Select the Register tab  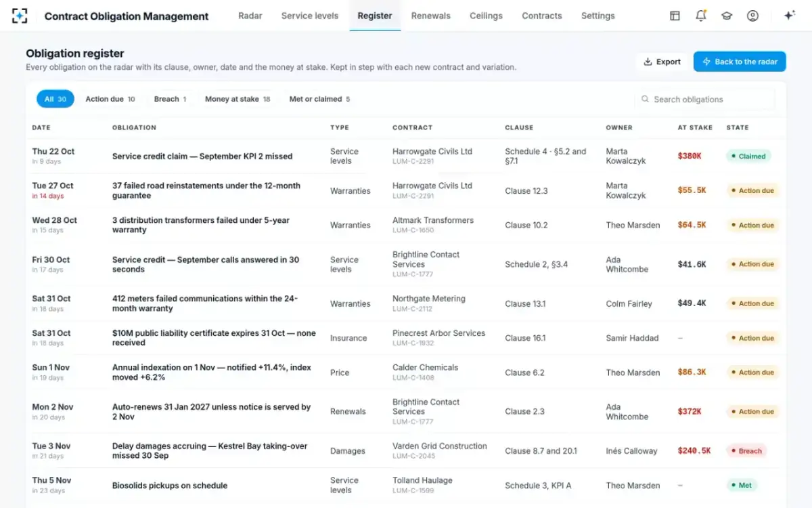point(375,16)
